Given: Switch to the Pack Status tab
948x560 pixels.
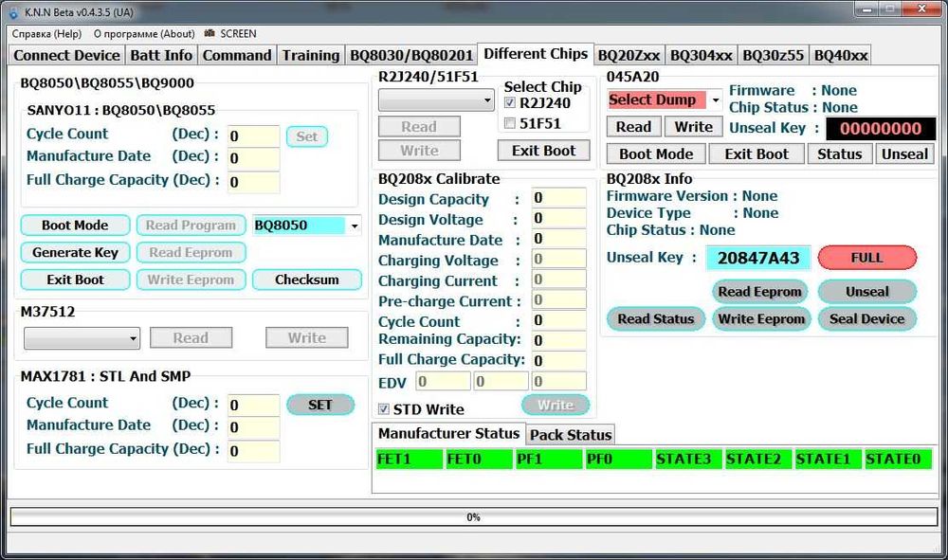Looking at the screenshot, I should tap(571, 434).
